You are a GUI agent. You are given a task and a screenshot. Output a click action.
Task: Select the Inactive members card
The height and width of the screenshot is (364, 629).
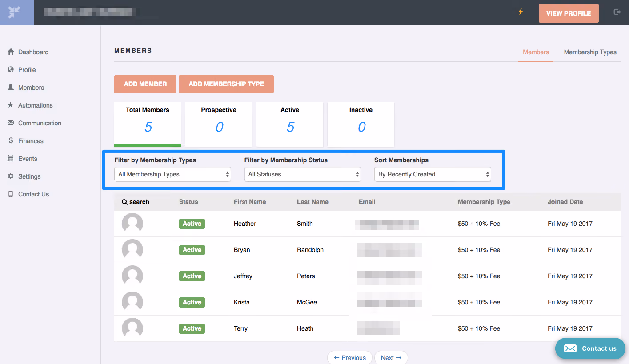[361, 124]
